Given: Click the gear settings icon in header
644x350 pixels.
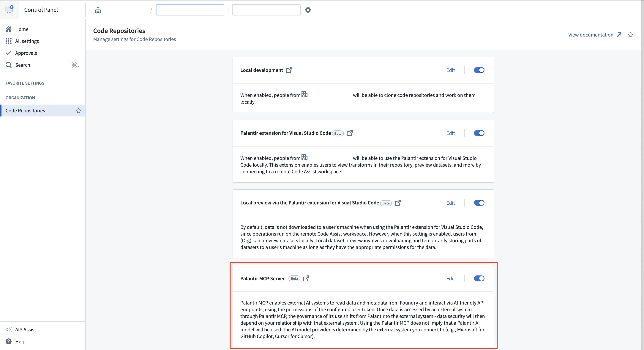Looking at the screenshot, I should click(x=308, y=10).
